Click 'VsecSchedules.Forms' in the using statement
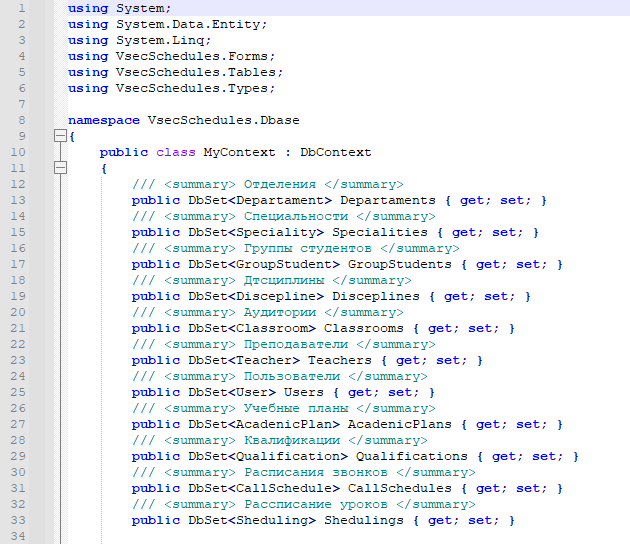630x544 pixels. tap(192, 56)
